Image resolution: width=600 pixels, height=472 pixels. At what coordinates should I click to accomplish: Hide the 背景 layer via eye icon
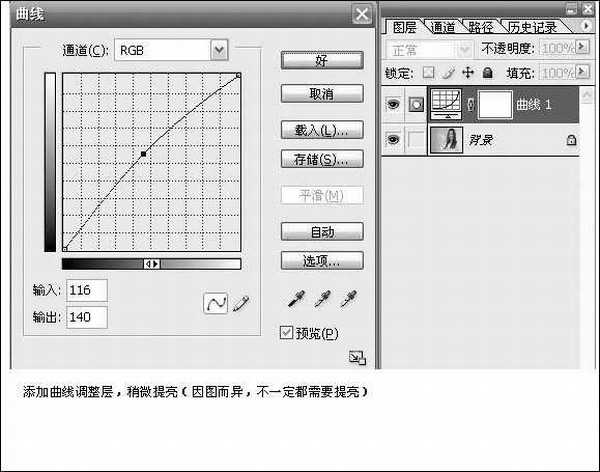click(x=393, y=140)
